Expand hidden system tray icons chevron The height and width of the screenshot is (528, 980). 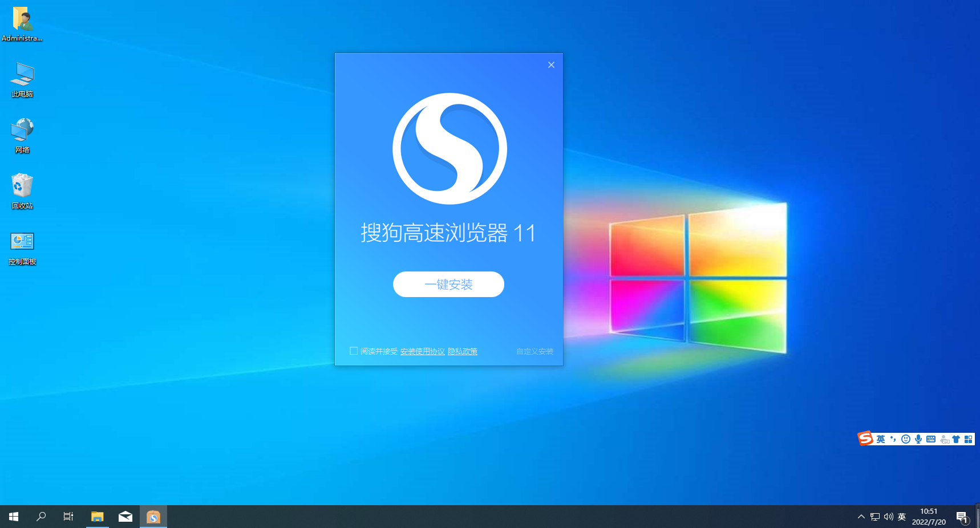pos(861,517)
